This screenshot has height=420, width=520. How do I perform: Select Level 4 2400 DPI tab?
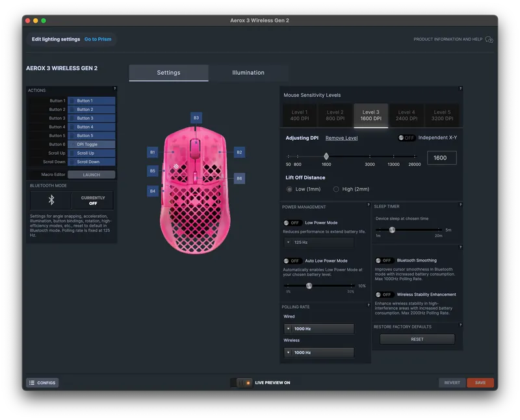(407, 115)
